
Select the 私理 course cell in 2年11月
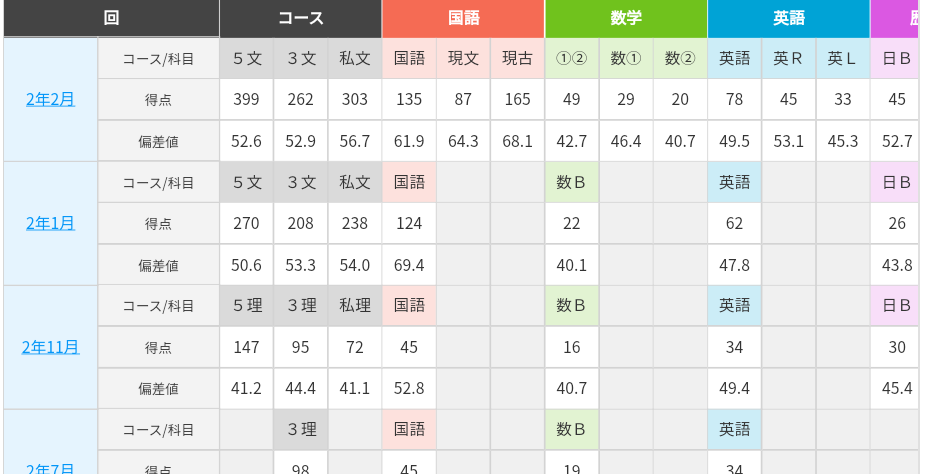pyautogui.click(x=355, y=306)
